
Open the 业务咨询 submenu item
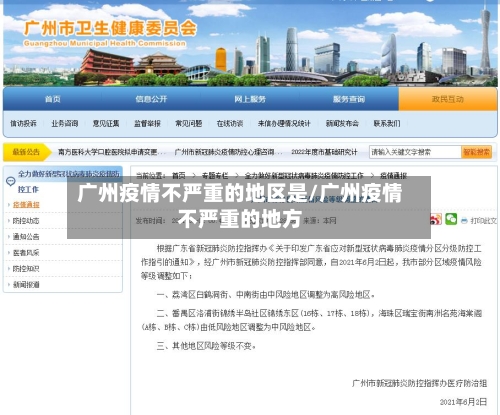click(65, 123)
